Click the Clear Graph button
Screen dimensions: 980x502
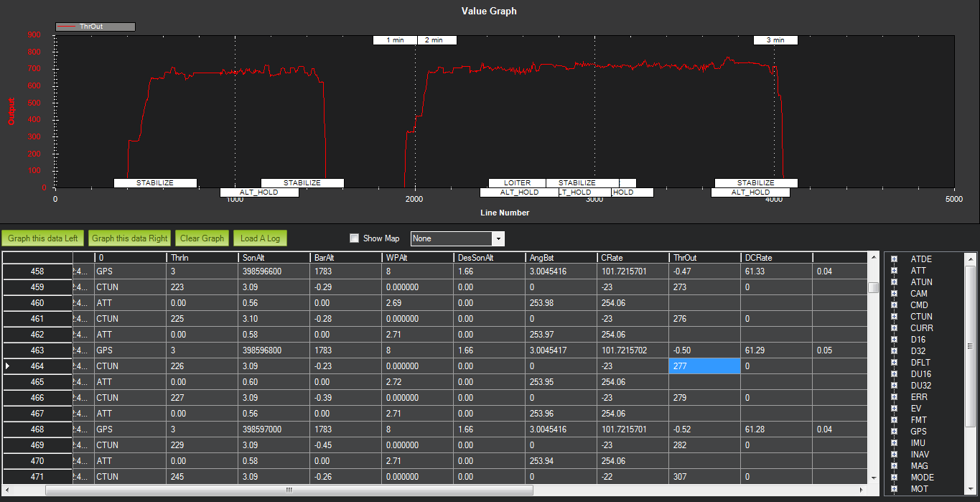[202, 238]
